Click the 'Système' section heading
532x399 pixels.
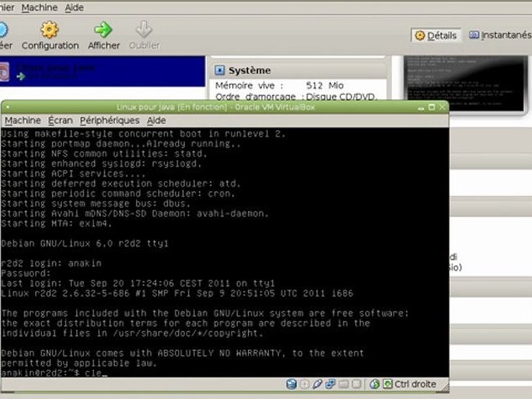(250, 70)
